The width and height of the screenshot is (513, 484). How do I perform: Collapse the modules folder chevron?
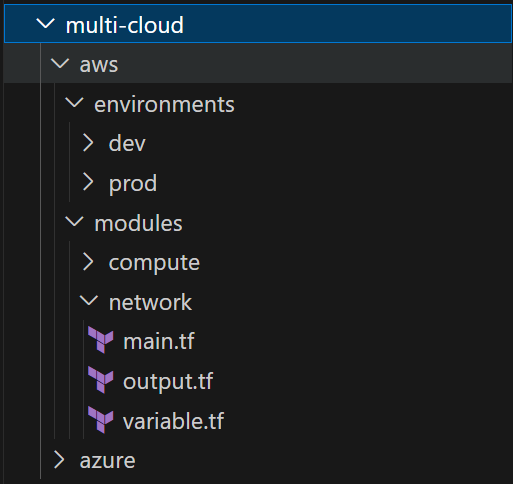(x=74, y=222)
